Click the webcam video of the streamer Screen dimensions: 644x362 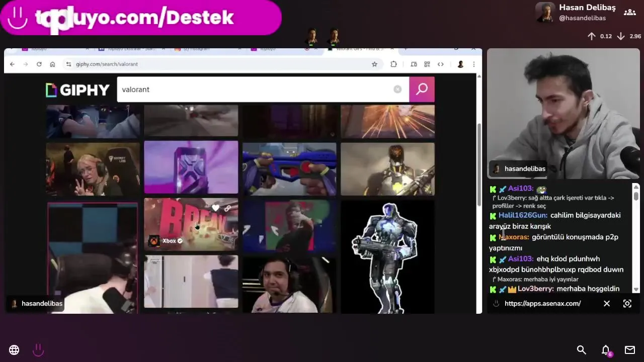pos(563,113)
